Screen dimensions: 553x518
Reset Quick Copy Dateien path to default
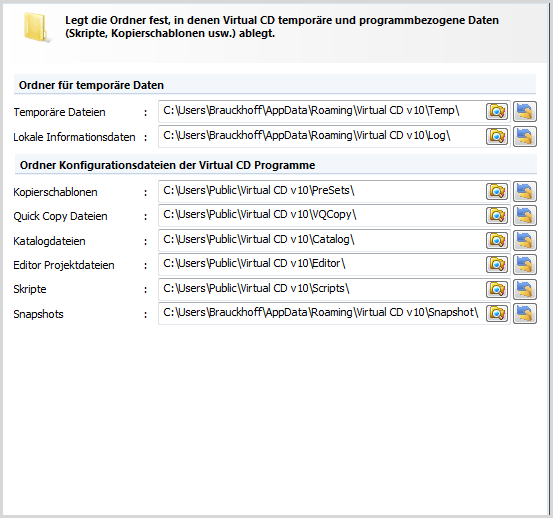pyautogui.click(x=525, y=215)
